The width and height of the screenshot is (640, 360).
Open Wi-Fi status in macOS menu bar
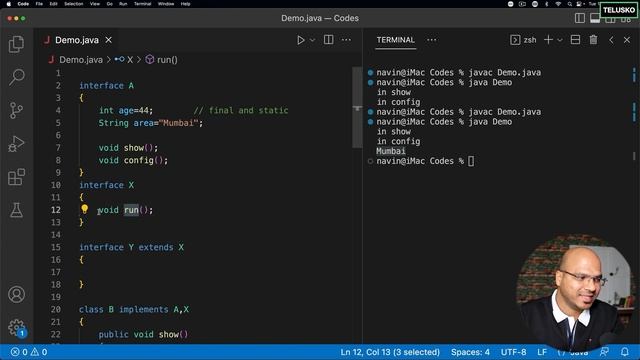[558, 4]
